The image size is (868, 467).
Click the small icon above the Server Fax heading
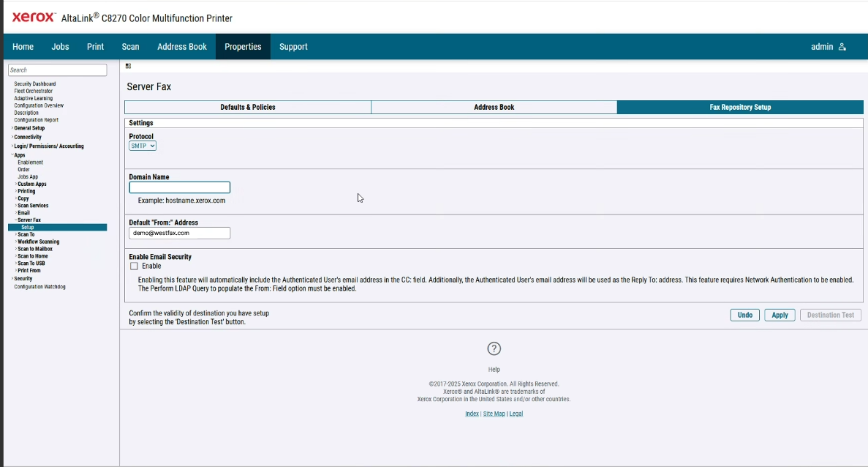click(x=129, y=64)
